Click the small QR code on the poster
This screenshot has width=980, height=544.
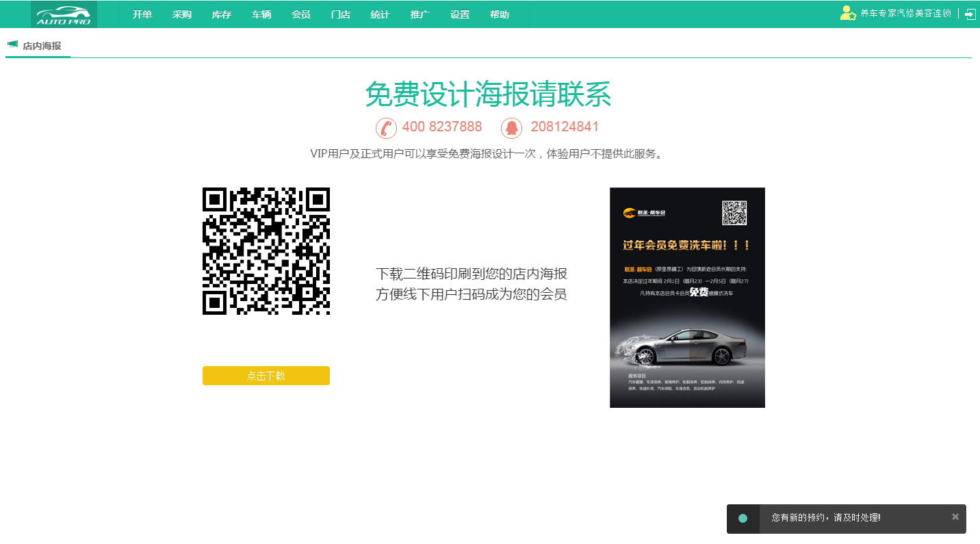(734, 213)
